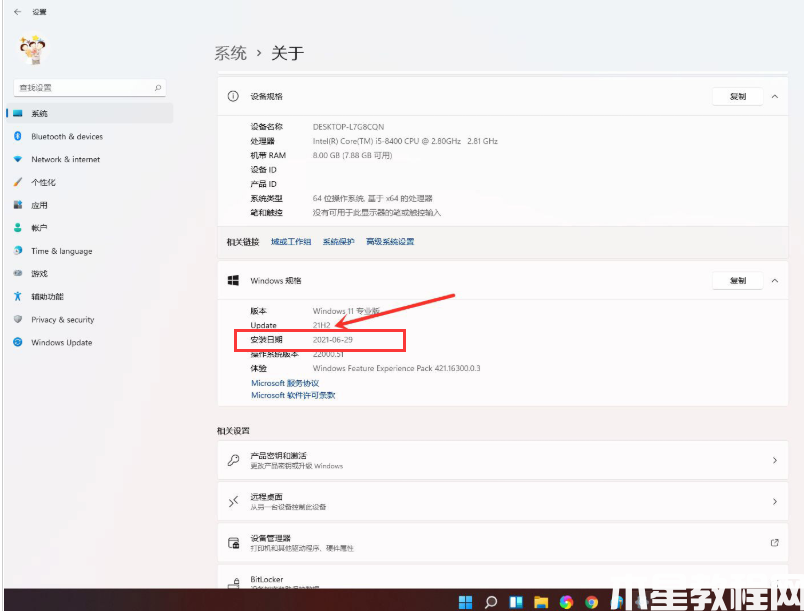The width and height of the screenshot is (805, 611).
Task: Launch Google Chrome from the taskbar
Action: coord(591,601)
